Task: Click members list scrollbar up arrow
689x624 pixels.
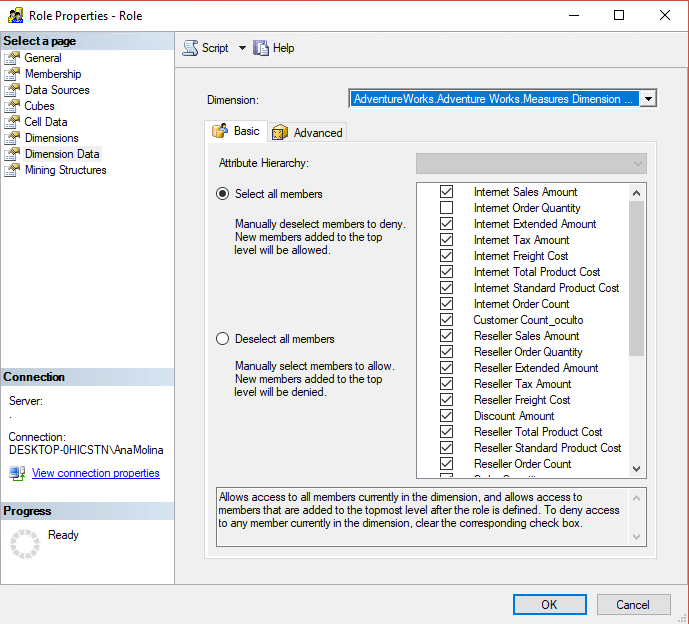Action: 636,192
